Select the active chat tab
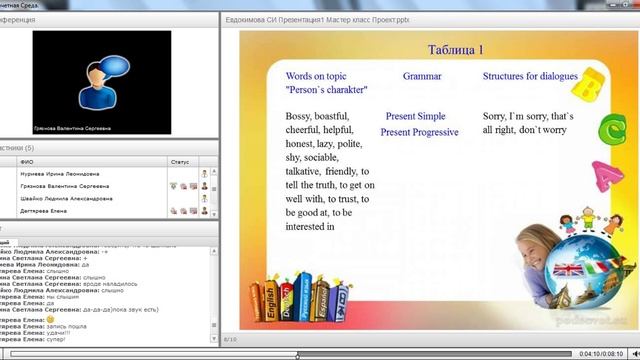The image size is (640, 360). coord(8,242)
